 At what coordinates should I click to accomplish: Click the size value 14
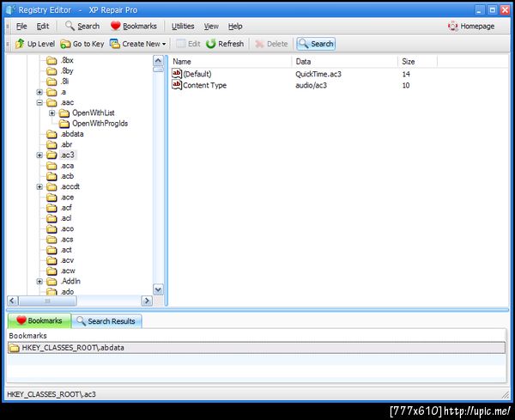pos(406,74)
